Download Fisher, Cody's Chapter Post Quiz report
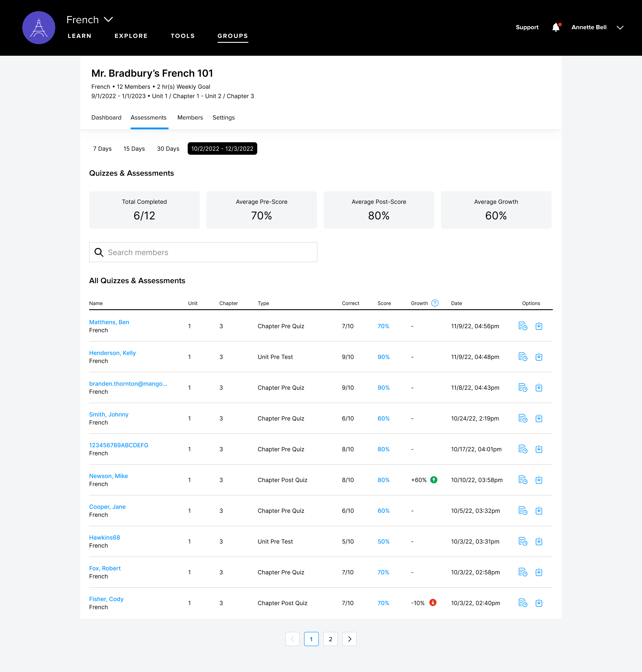This screenshot has height=672, width=642. pos(539,603)
